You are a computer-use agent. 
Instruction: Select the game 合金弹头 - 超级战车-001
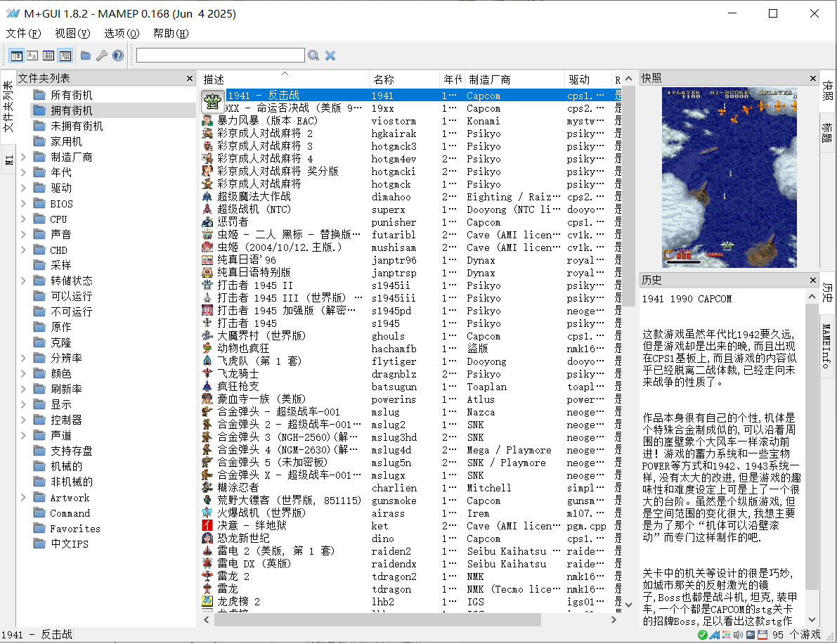278,412
